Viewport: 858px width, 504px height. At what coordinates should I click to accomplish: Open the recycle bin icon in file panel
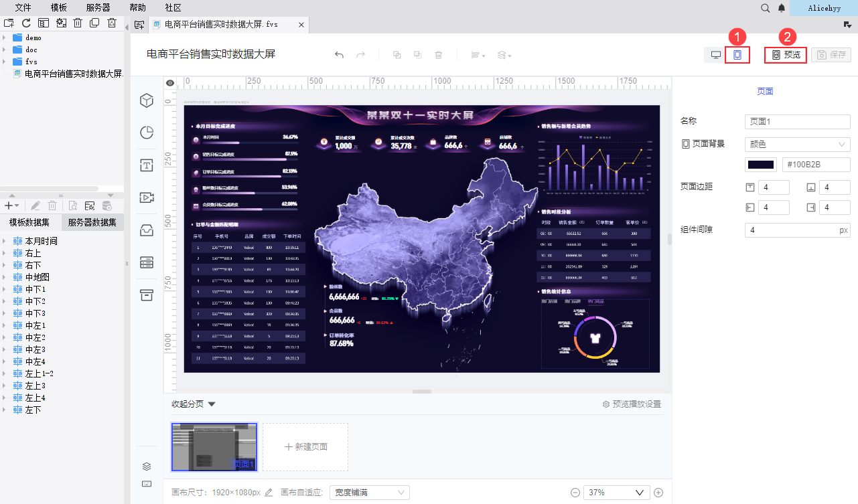coord(112,23)
